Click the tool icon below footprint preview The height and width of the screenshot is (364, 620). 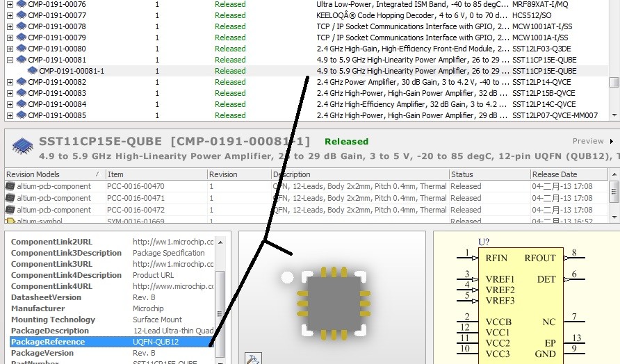coord(254,358)
